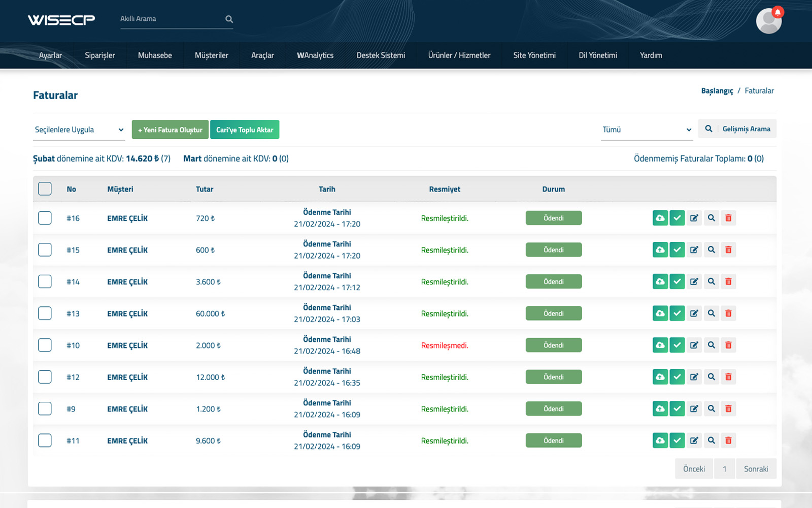Delete invoice #15 using trash icon
The width and height of the screenshot is (812, 508).
tap(728, 250)
